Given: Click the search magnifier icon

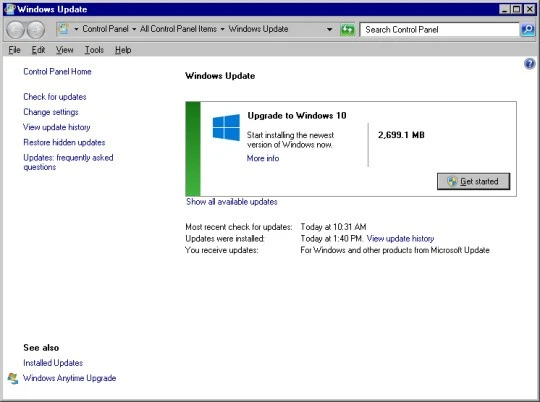Looking at the screenshot, I should click(x=528, y=30).
